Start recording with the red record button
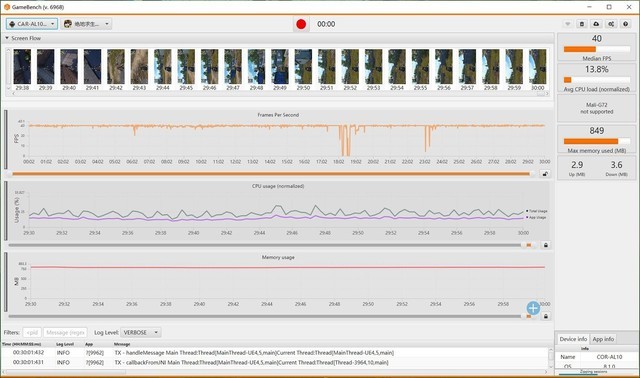640x378 pixels. pyautogui.click(x=301, y=24)
